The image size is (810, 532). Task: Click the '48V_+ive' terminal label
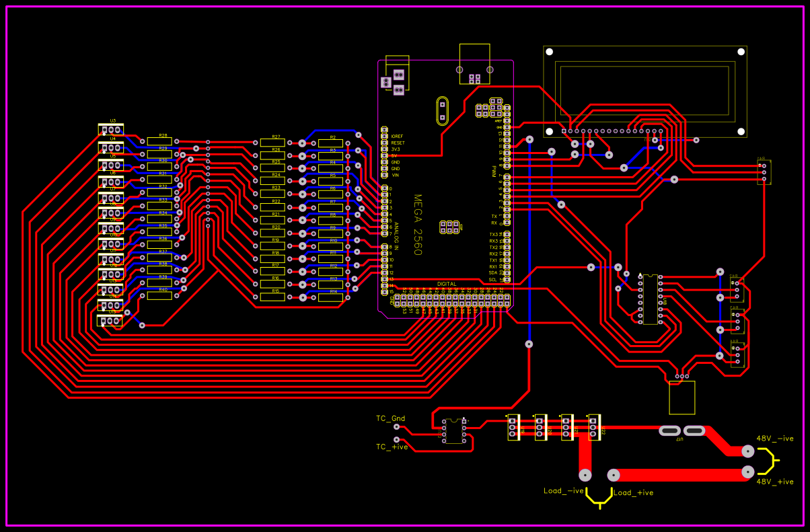(776, 482)
